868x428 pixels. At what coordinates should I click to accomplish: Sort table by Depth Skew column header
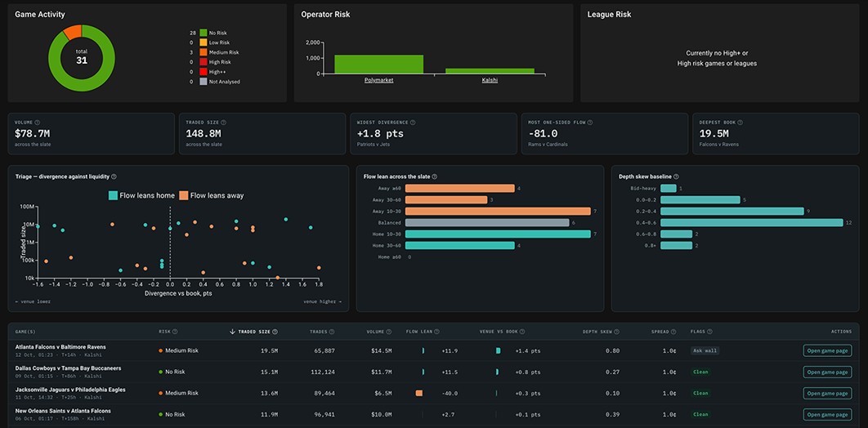click(597, 332)
